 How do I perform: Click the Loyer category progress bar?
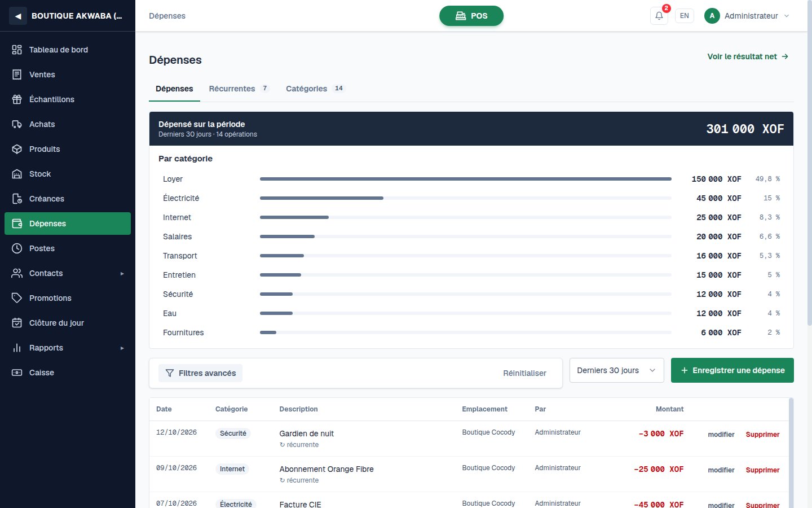coord(466,179)
